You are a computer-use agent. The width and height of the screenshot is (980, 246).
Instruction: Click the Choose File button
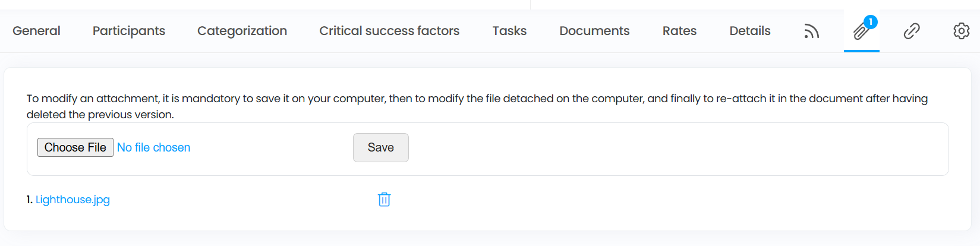pos(75,147)
